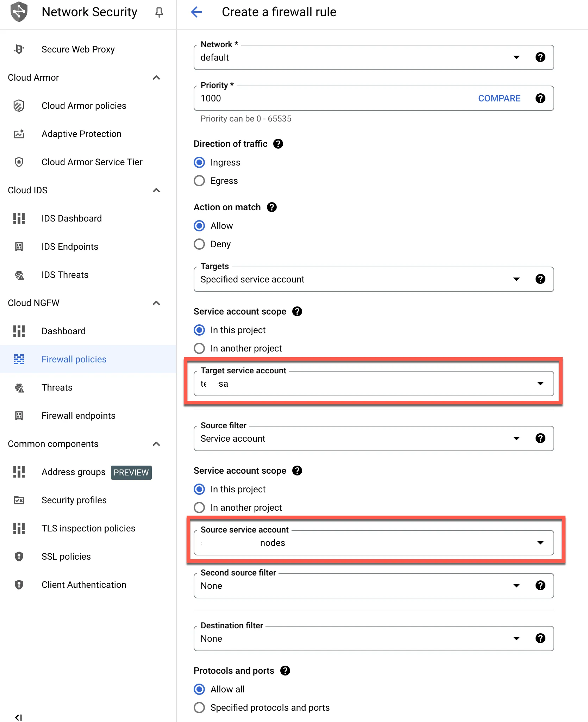Screen dimensions: 588x722
Task: Open Adaptive Protection page
Action: [x=81, y=134]
